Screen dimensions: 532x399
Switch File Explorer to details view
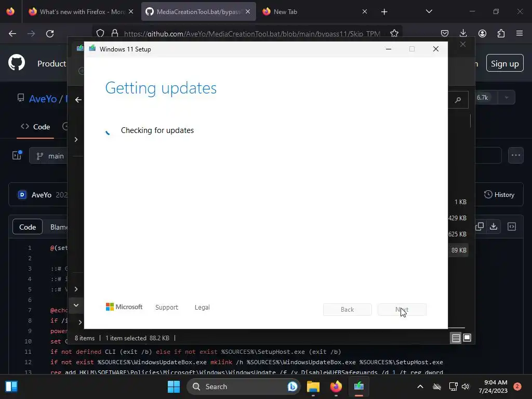click(x=456, y=338)
